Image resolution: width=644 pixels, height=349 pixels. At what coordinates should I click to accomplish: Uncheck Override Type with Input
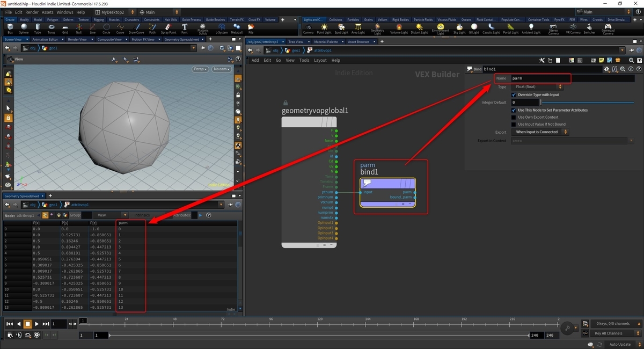pos(514,94)
